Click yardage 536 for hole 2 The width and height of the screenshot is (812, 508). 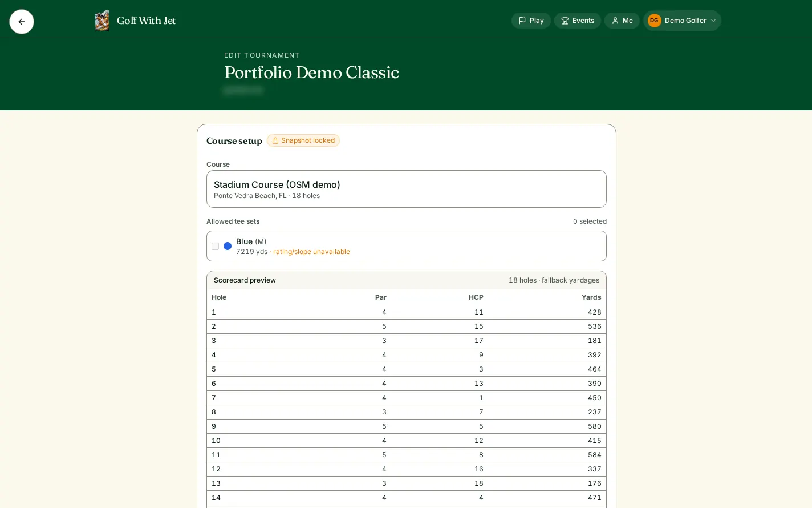click(595, 326)
